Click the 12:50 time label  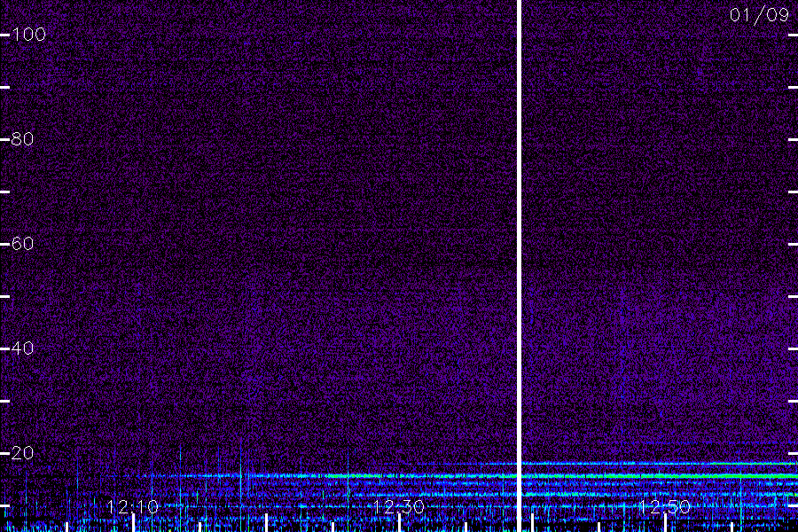click(x=665, y=507)
